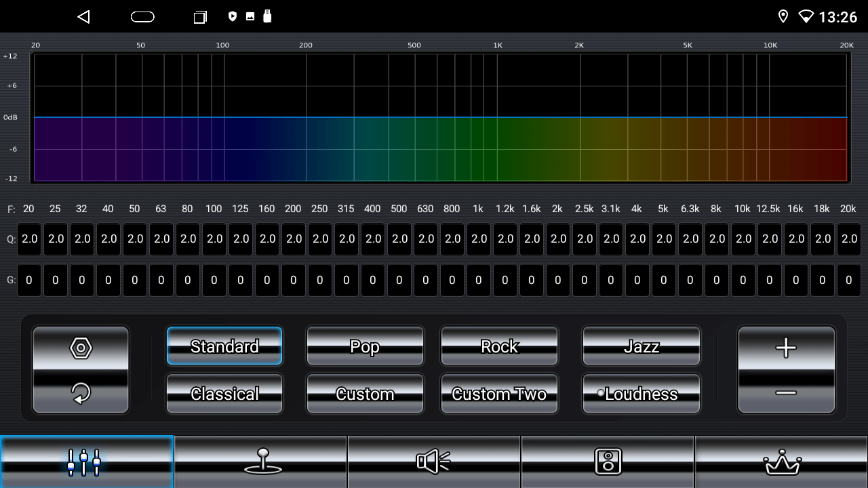Viewport: 868px width, 488px height.
Task: Select the Classical preset
Action: tap(224, 394)
